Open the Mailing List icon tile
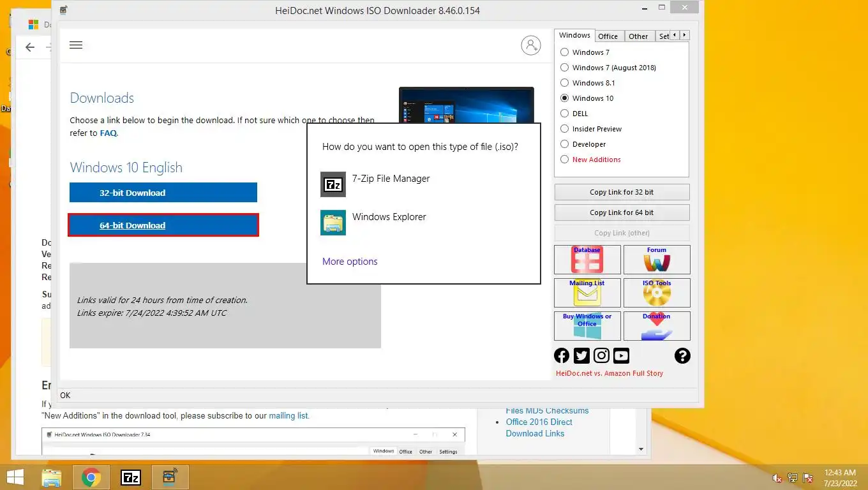The width and height of the screenshot is (868, 490). [x=587, y=293]
